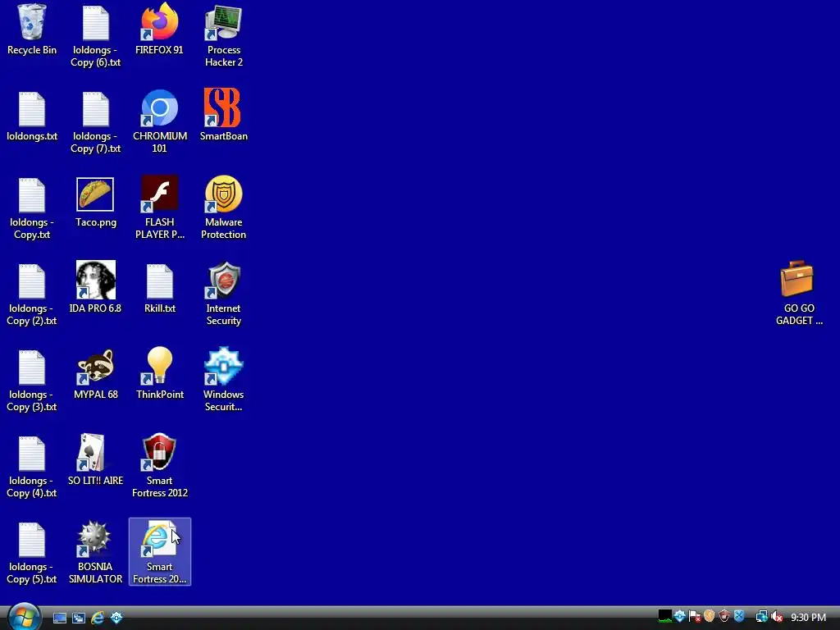The height and width of the screenshot is (630, 840).
Task: Open the Windows Start menu
Action: pyautogui.click(x=24, y=616)
